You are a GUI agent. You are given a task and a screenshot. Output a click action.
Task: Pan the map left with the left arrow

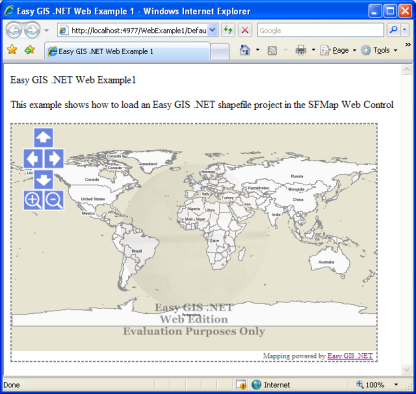pyautogui.click(x=33, y=158)
